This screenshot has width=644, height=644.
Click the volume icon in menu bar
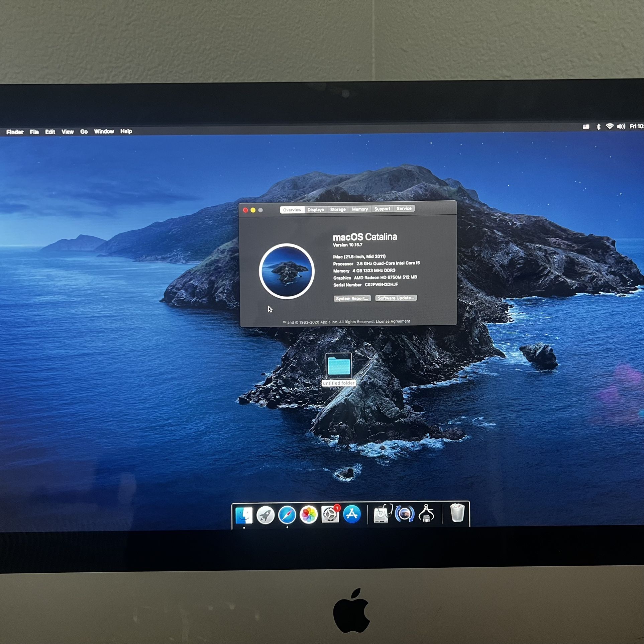pyautogui.click(x=621, y=126)
